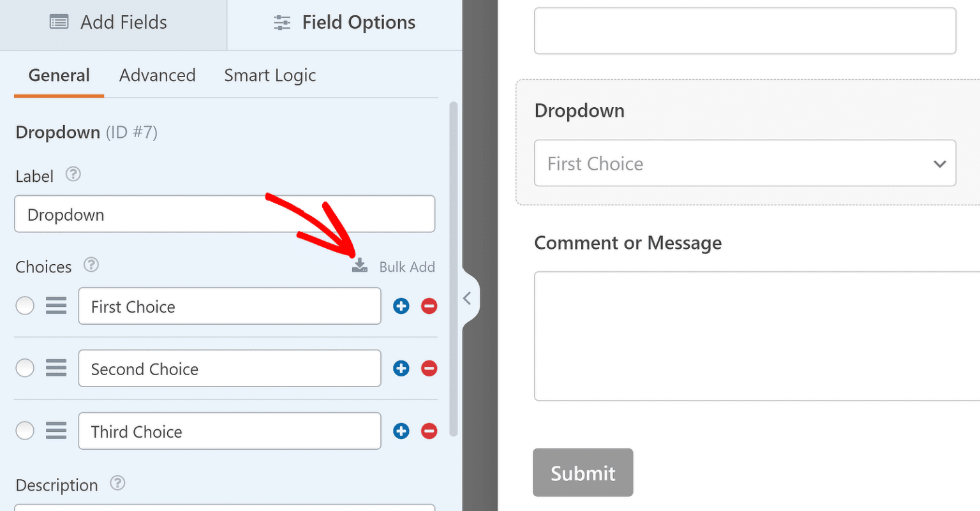Add a choice after Second Choice

[401, 368]
